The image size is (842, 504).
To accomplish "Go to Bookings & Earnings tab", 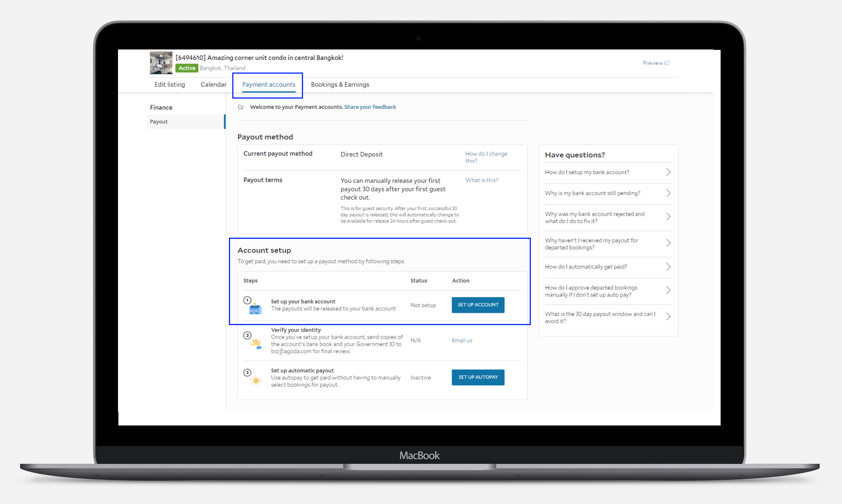I will click(340, 84).
